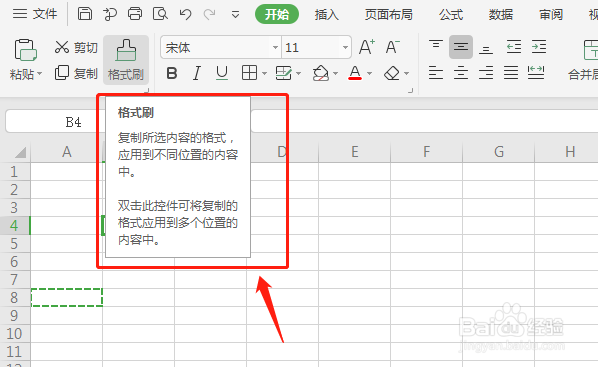598x367 pixels.
Task: Expand the cell style dropdown arrow
Action: (299, 73)
